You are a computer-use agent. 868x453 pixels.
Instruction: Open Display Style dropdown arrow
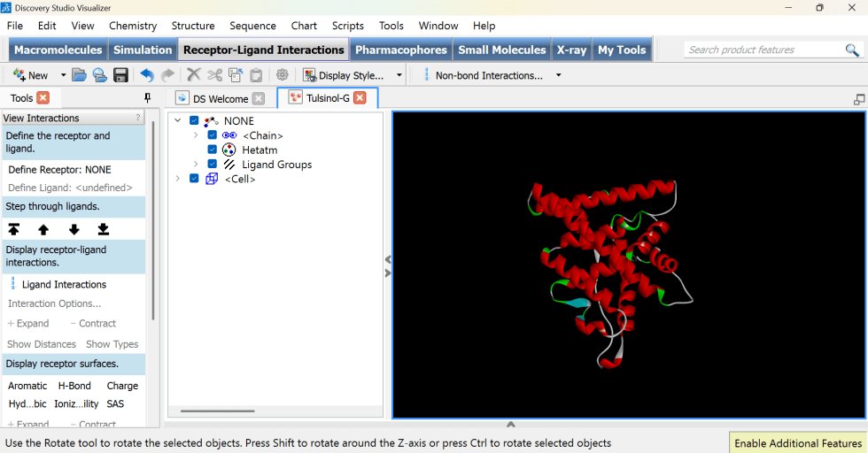pyautogui.click(x=399, y=75)
